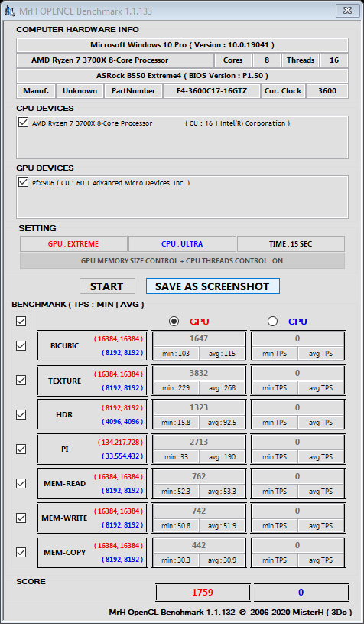The height and width of the screenshot is (624, 364).
Task: Click the MEM-READ avg : 53.3 value
Action: coord(222,491)
